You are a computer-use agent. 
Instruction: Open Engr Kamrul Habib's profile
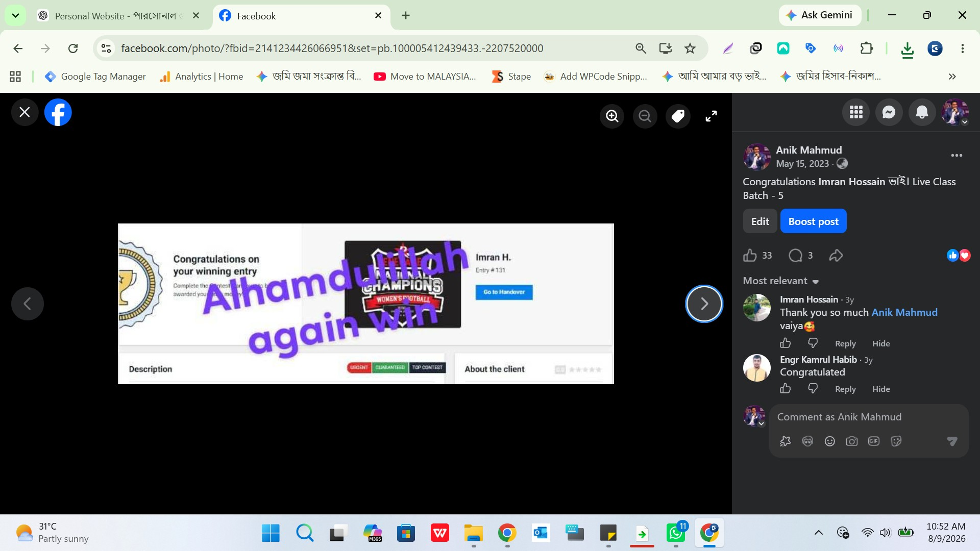[818, 360]
